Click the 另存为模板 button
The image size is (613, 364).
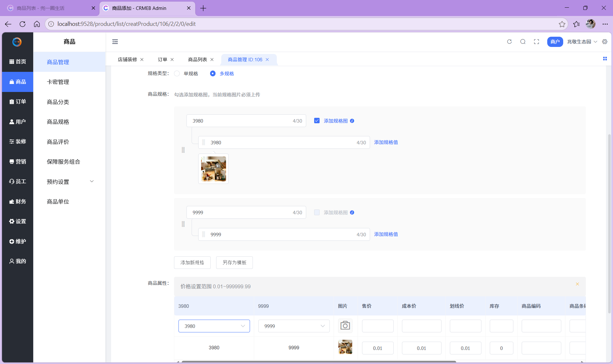click(234, 262)
